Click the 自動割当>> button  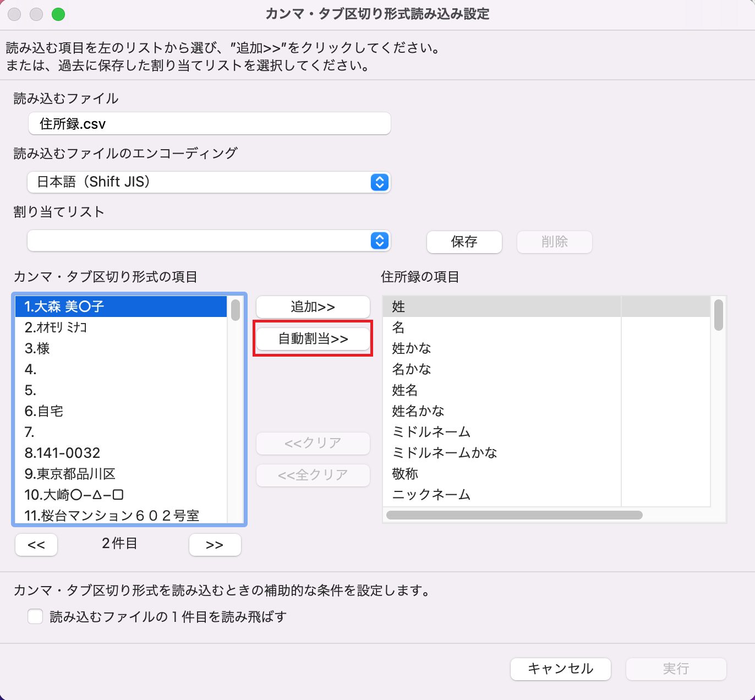tap(313, 338)
